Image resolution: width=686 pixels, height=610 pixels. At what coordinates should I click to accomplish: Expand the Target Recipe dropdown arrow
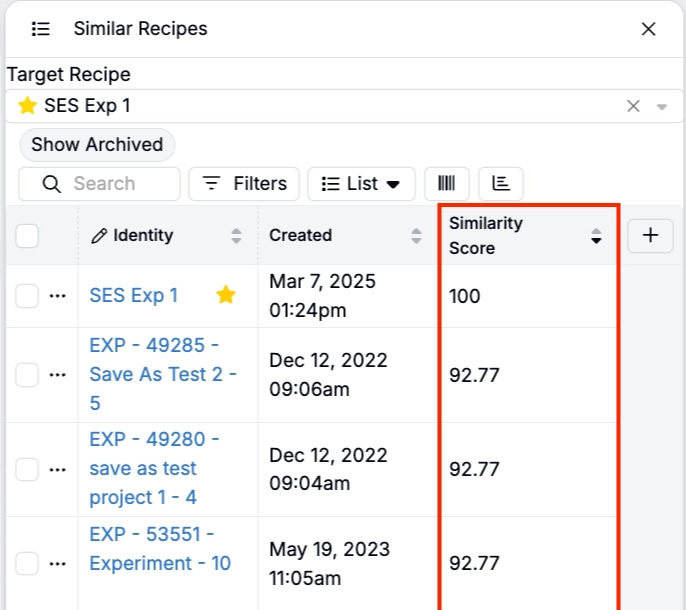coord(662,107)
